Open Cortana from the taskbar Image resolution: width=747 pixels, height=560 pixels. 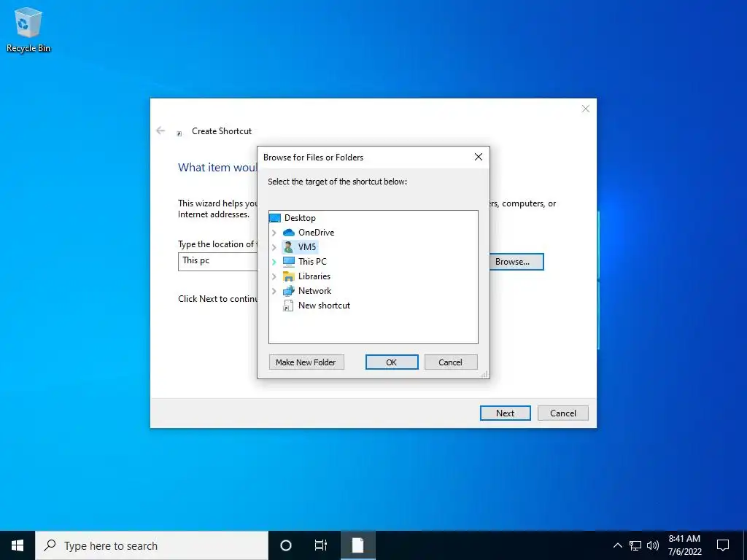pyautogui.click(x=286, y=545)
